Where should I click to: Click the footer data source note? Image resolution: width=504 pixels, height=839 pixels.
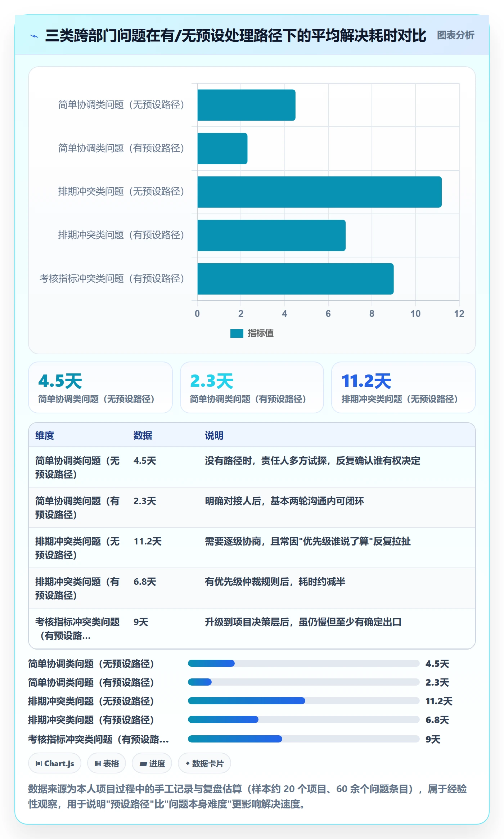pyautogui.click(x=248, y=797)
